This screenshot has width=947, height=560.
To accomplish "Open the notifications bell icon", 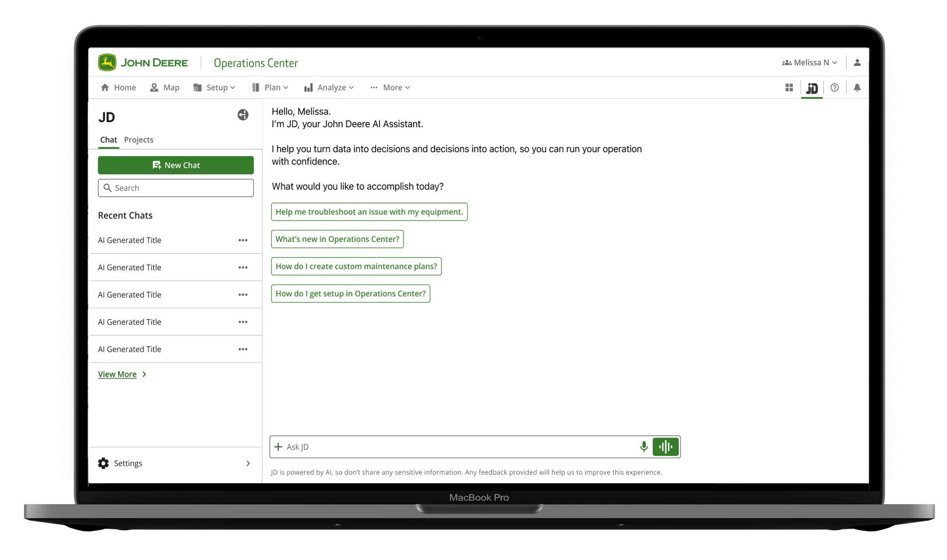I will pyautogui.click(x=857, y=88).
